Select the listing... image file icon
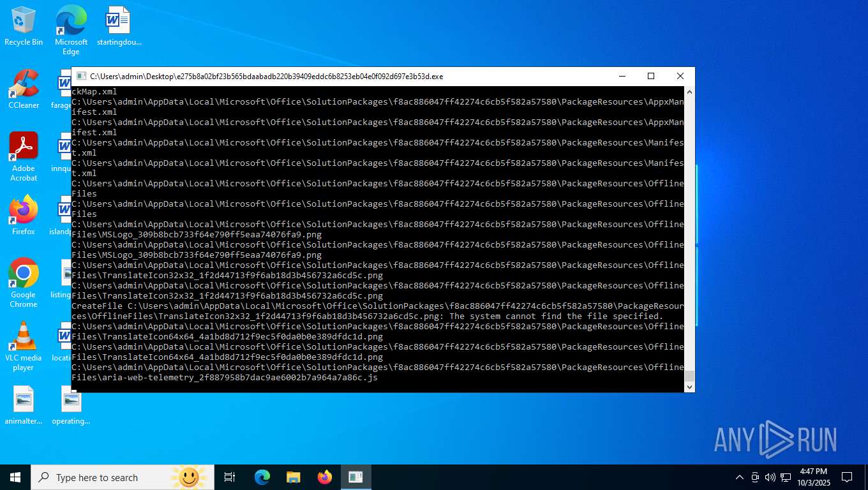The image size is (868, 490). [62, 279]
